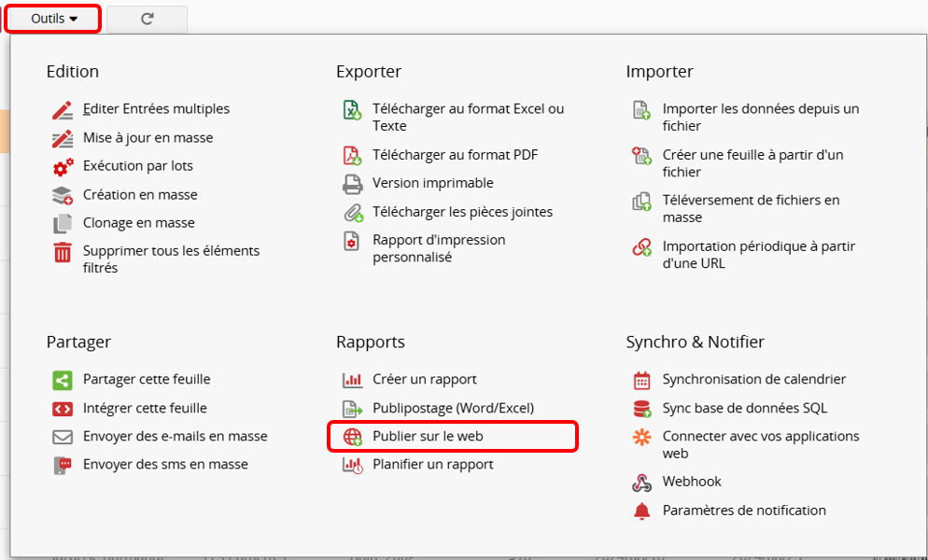Viewport: 928px width, 560px height.
Task: Select Publier sur le web
Action: 428,436
